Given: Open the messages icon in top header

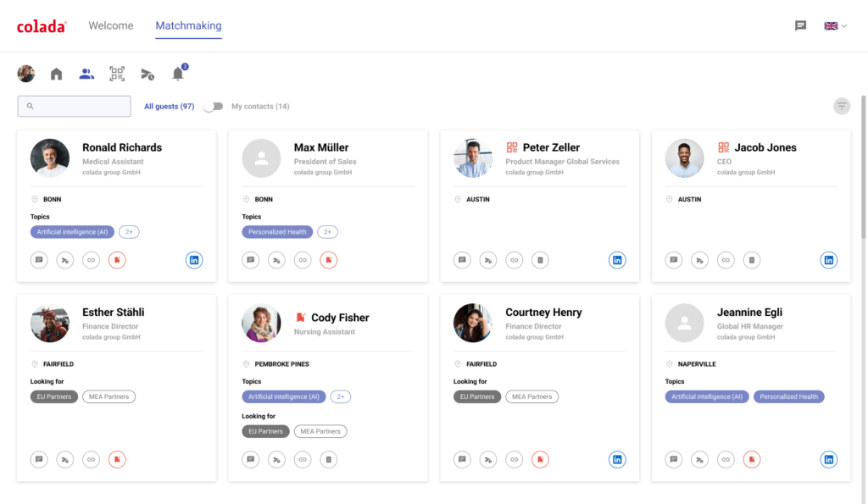Looking at the screenshot, I should tap(800, 25).
